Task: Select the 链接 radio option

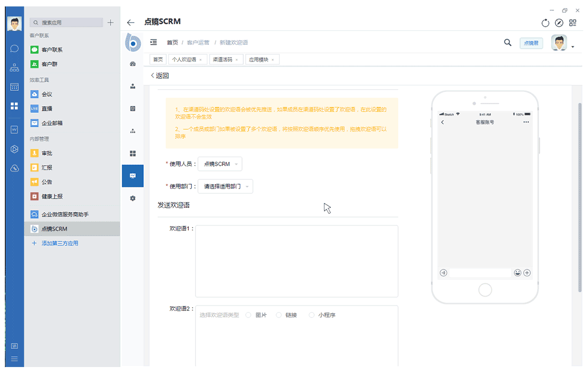Action: 278,315
